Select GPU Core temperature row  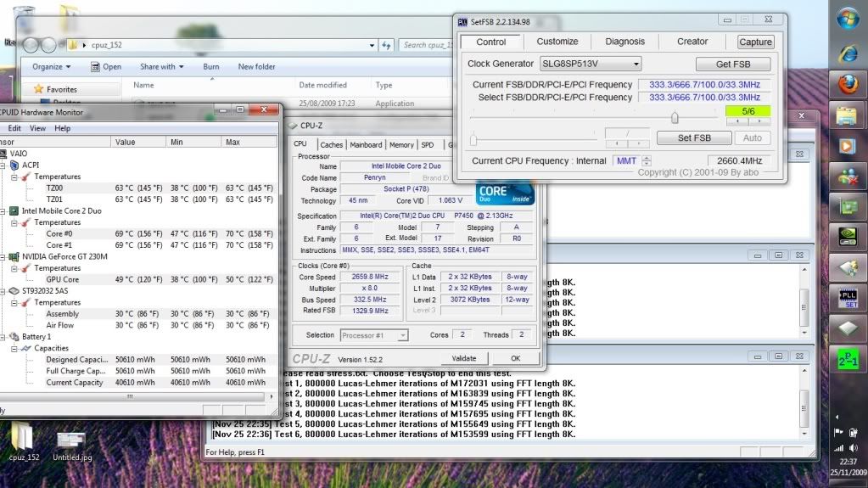[138, 280]
